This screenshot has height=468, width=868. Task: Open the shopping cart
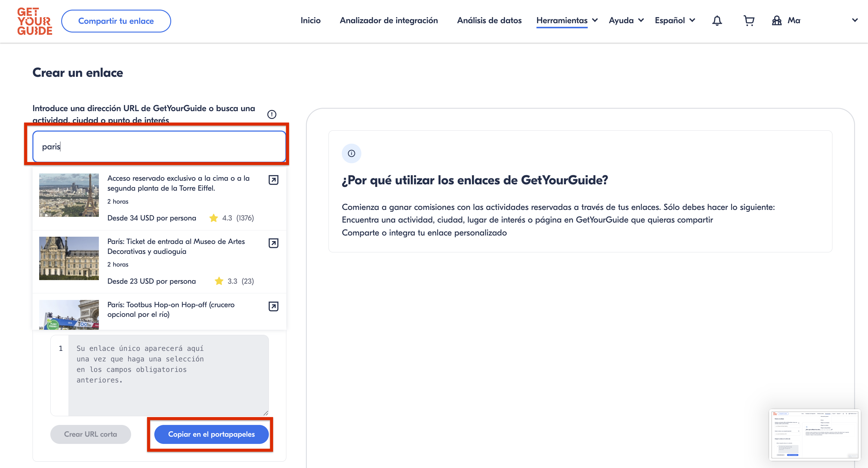point(748,21)
